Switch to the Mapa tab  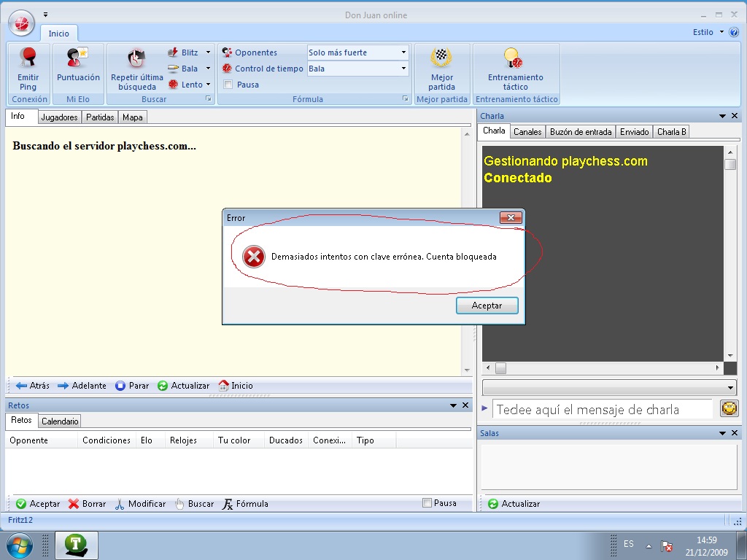click(133, 117)
